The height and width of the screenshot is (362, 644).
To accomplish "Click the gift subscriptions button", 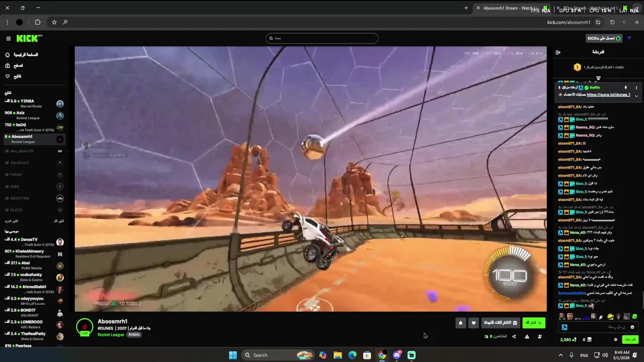I will pos(501,323).
